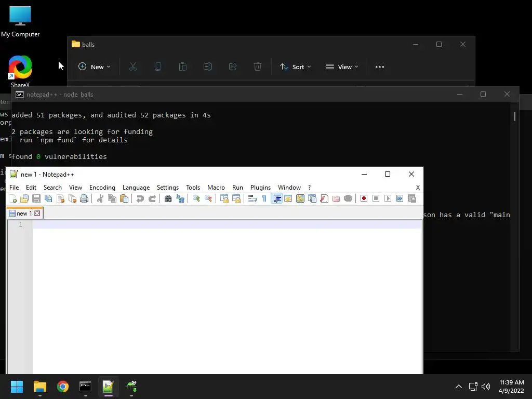Toggle show all characters pilcrow icon
The width and height of the screenshot is (532, 399).
264,199
